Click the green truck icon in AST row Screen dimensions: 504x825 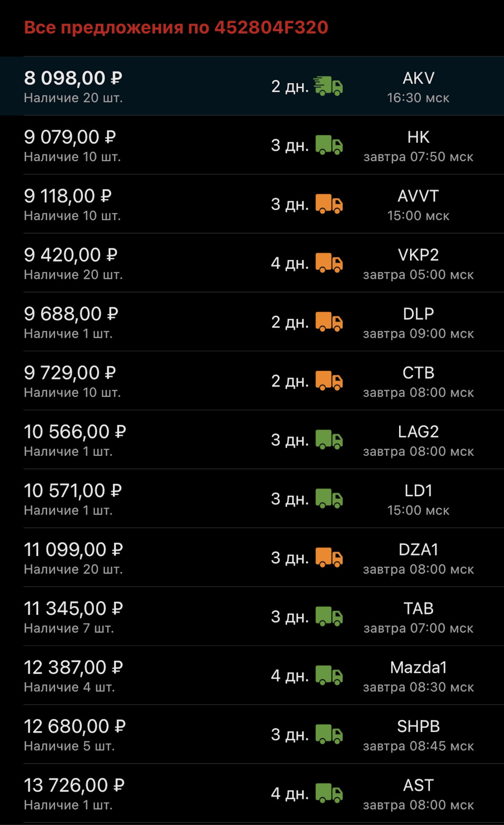point(329,793)
